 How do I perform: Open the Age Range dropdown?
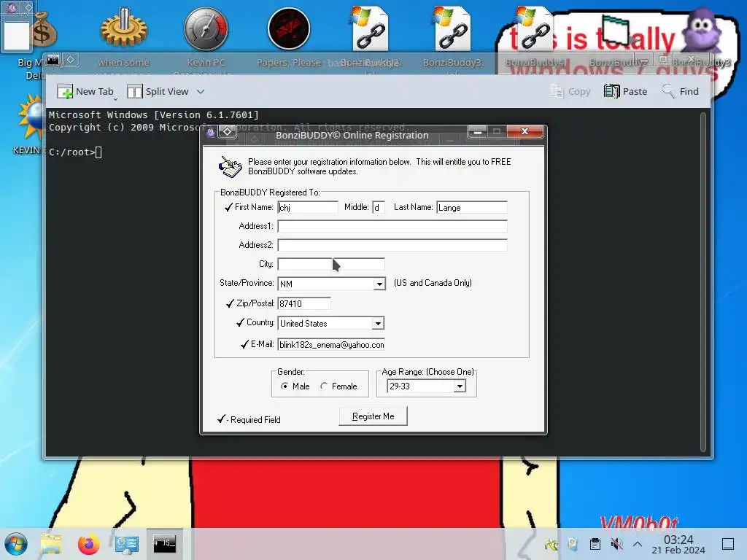coord(460,386)
